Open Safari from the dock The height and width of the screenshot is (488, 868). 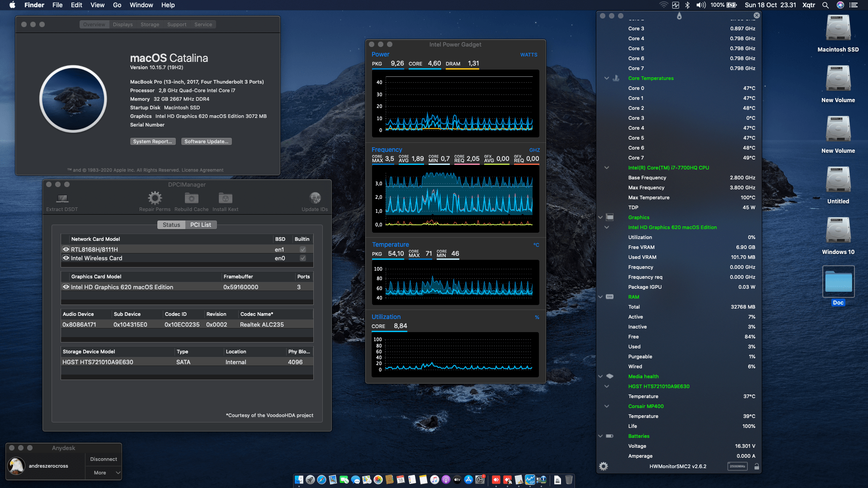point(321,479)
